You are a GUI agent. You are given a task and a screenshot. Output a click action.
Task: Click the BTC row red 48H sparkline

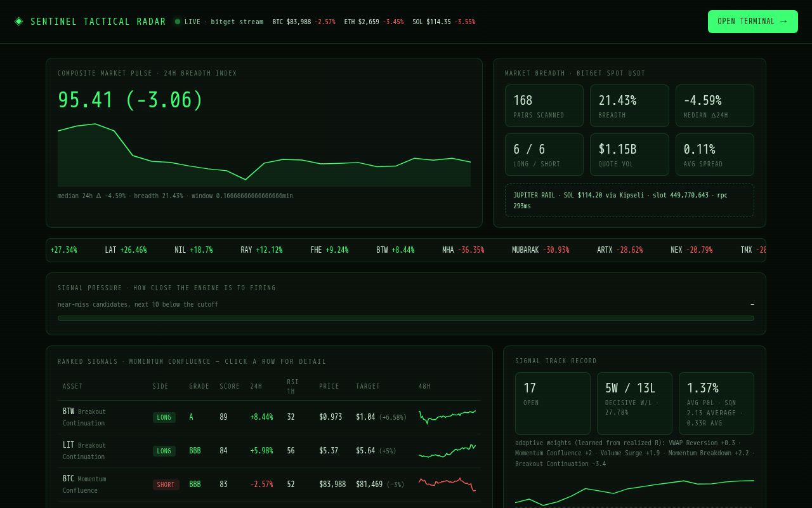point(447,484)
